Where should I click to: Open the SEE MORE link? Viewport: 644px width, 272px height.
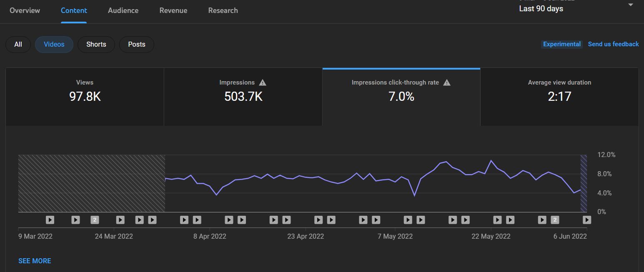click(35, 261)
